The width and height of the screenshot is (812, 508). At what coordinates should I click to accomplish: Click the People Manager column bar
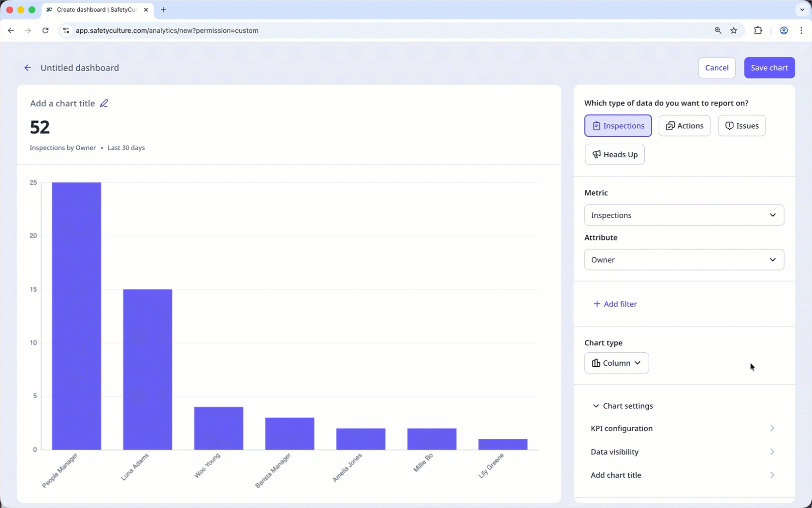click(77, 316)
